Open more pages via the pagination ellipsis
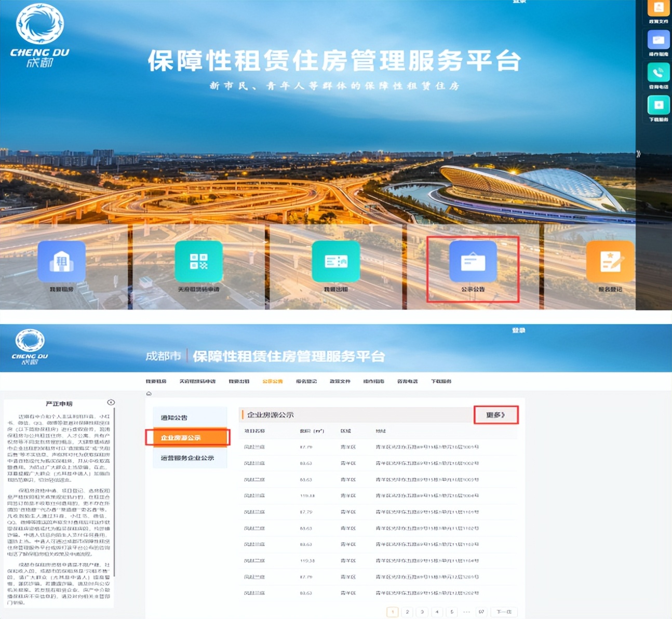This screenshot has width=672, height=619. [x=467, y=612]
